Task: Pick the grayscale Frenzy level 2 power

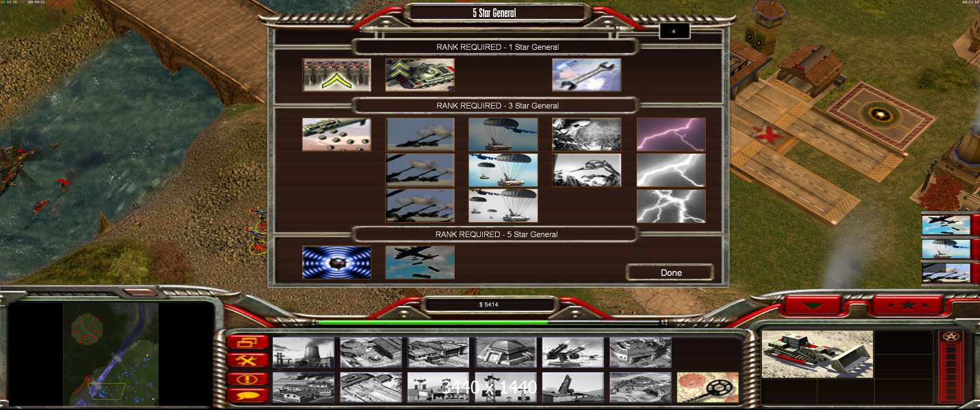Action: pos(587,169)
